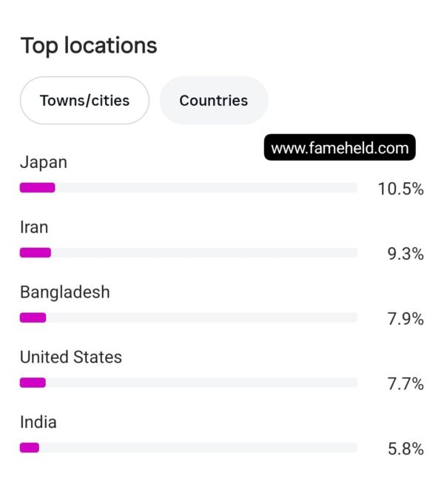
Task: Click the Bangladesh magenta progress bar
Action: point(33,317)
